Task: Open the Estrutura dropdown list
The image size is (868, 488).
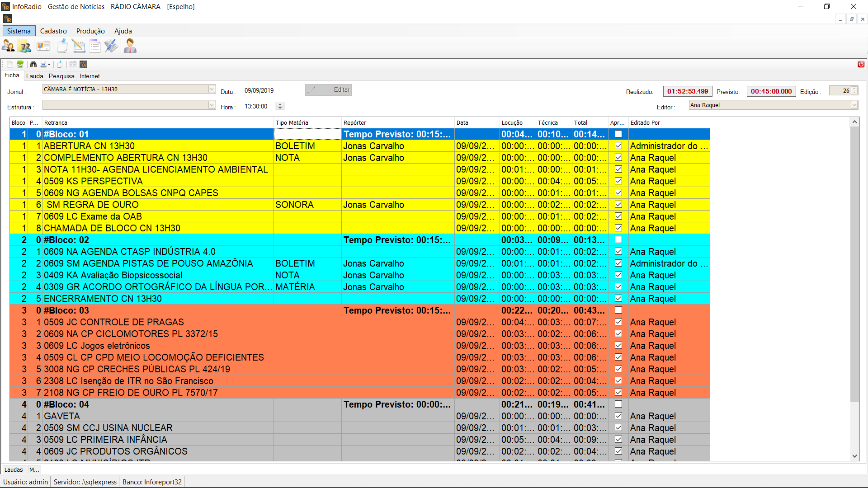Action: tap(212, 105)
